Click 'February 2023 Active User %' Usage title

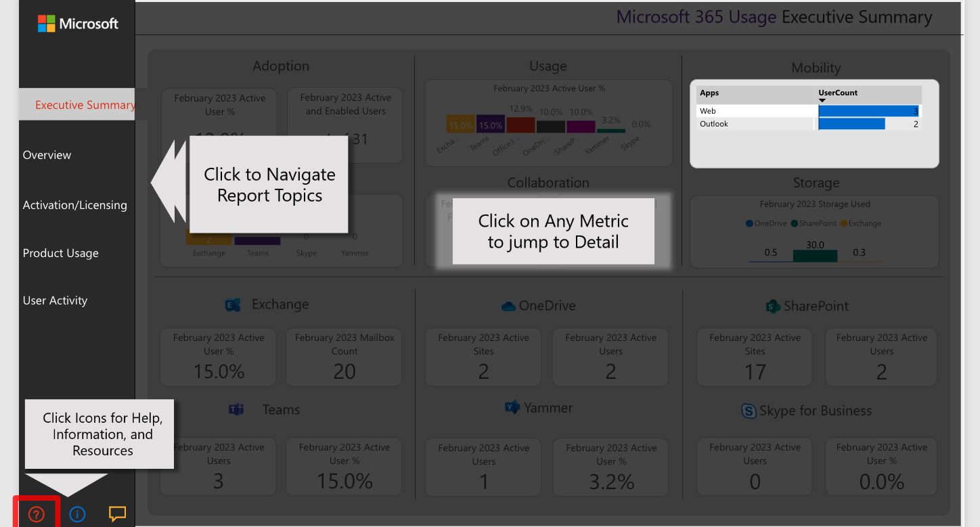pos(549,88)
